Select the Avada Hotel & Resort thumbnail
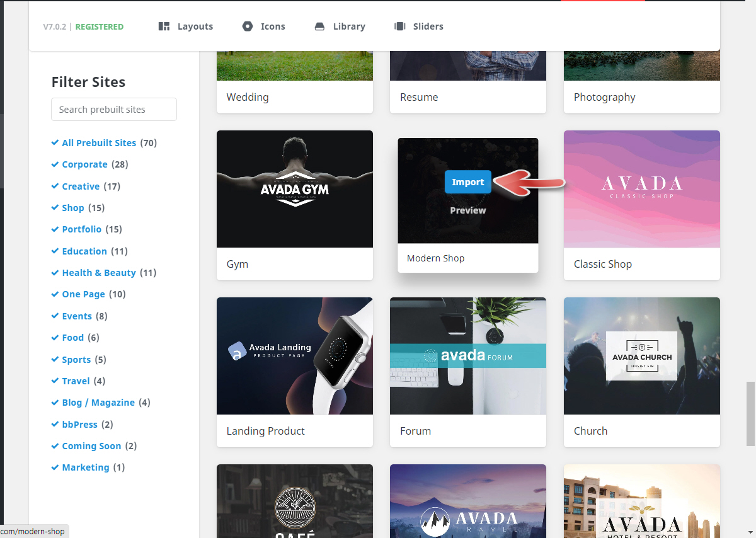 (x=642, y=501)
